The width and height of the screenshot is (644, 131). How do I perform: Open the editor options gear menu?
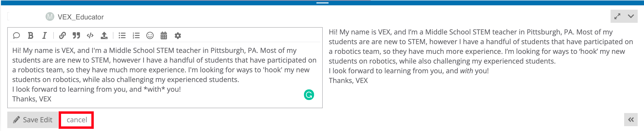(x=178, y=36)
